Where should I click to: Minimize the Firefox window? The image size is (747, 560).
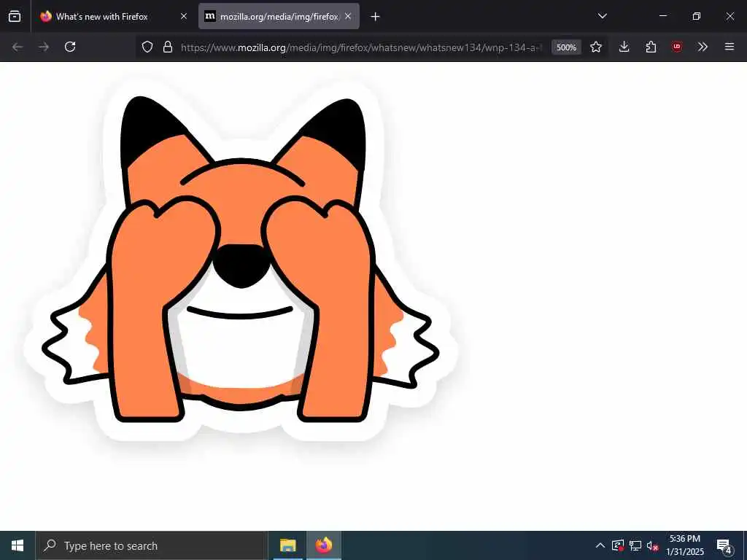point(662,16)
